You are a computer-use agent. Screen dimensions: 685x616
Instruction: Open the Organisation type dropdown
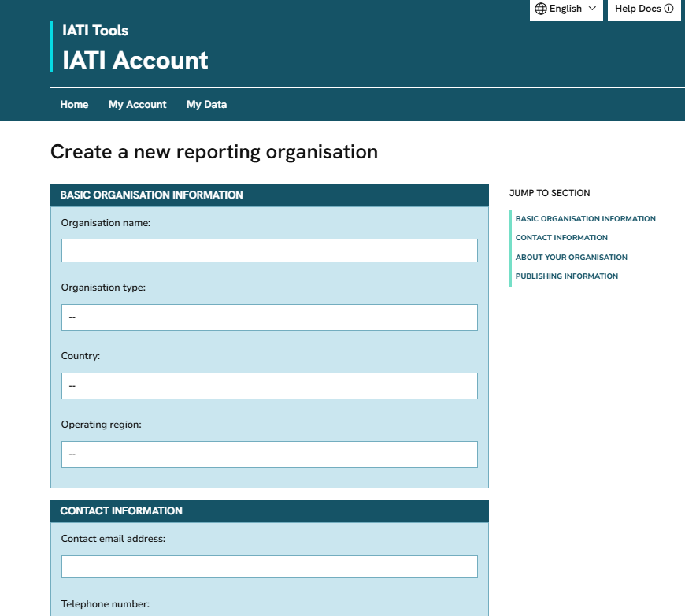tap(269, 317)
